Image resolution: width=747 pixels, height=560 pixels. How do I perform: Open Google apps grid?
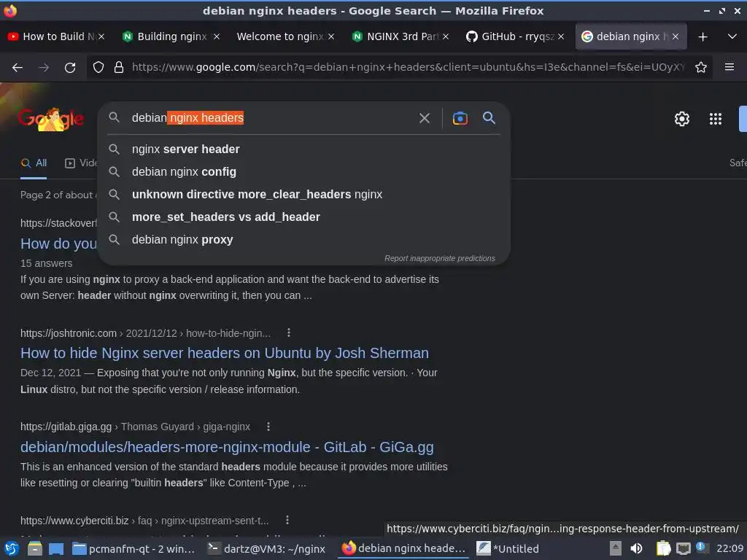(716, 119)
